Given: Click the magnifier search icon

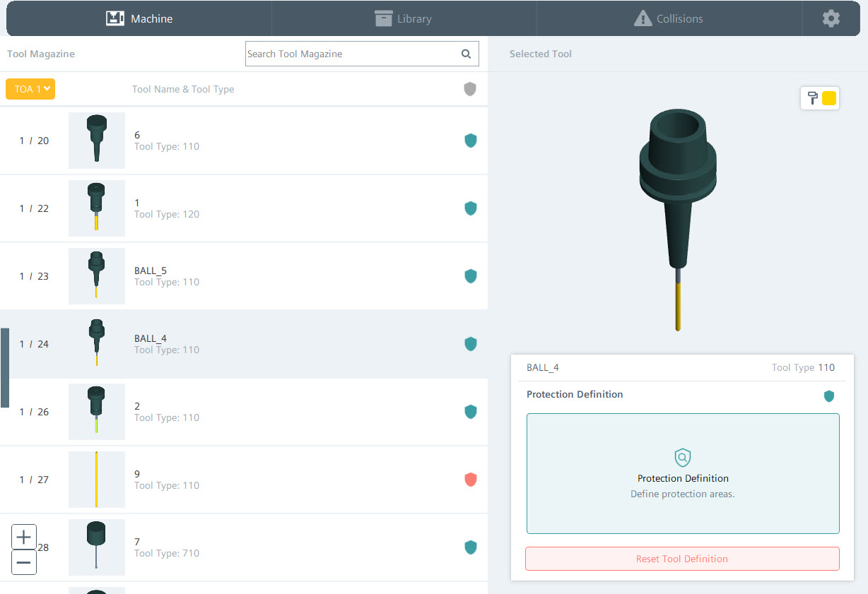Looking at the screenshot, I should [x=466, y=54].
